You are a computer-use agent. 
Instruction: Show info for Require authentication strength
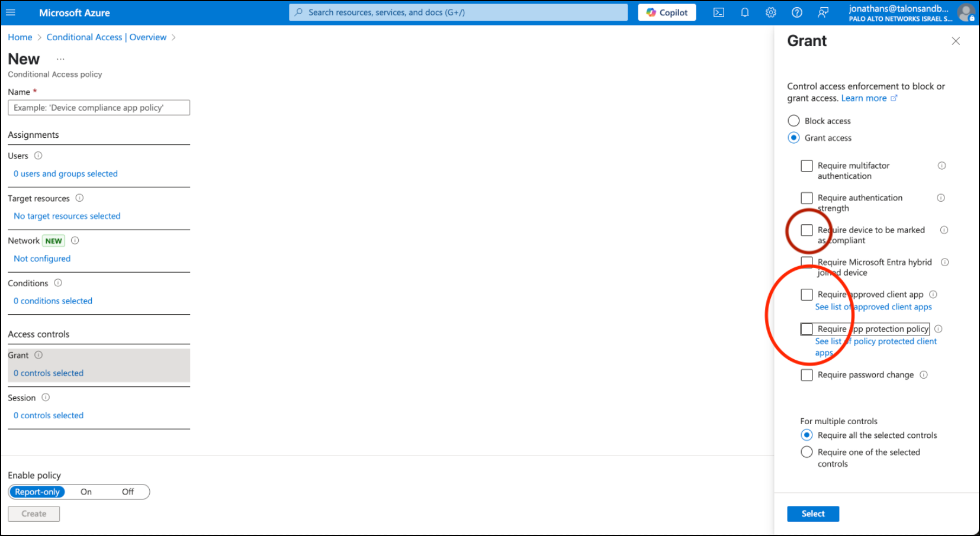941,198
